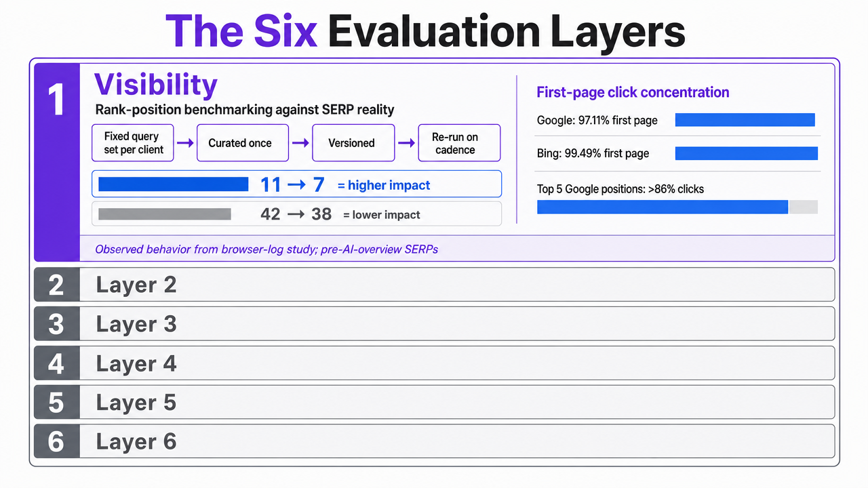The width and height of the screenshot is (868, 488).
Task: Select the "Curated once" step box
Action: click(243, 143)
